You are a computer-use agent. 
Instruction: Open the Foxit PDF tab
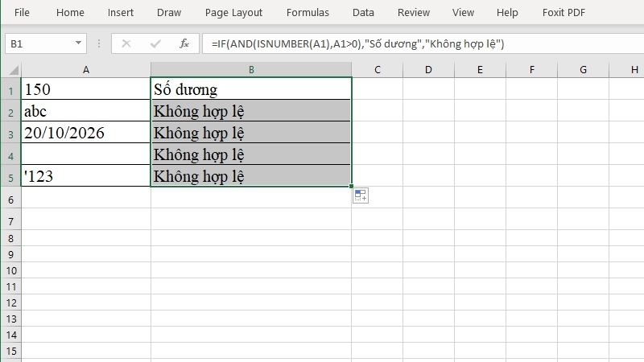pyautogui.click(x=563, y=13)
